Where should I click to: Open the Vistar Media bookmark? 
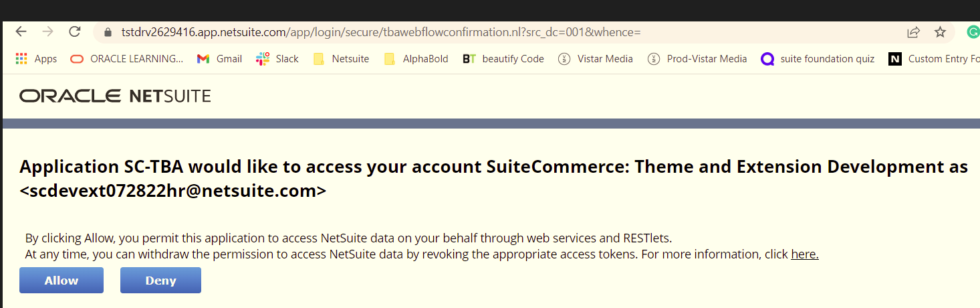(x=596, y=59)
